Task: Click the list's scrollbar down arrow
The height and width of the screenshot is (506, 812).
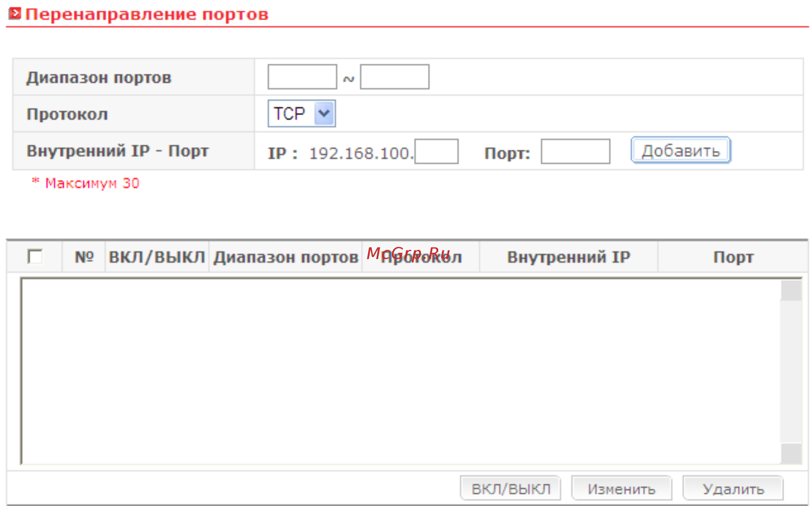Action: click(x=791, y=454)
